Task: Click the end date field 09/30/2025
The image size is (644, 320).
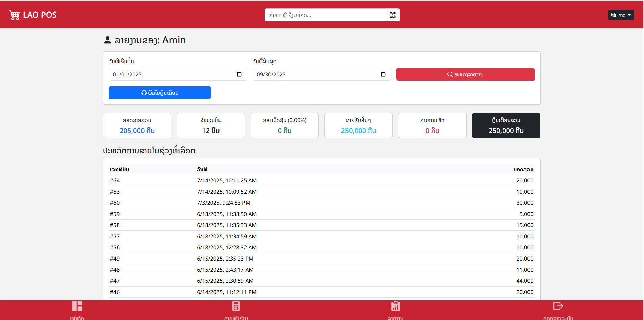Action: 316,74
